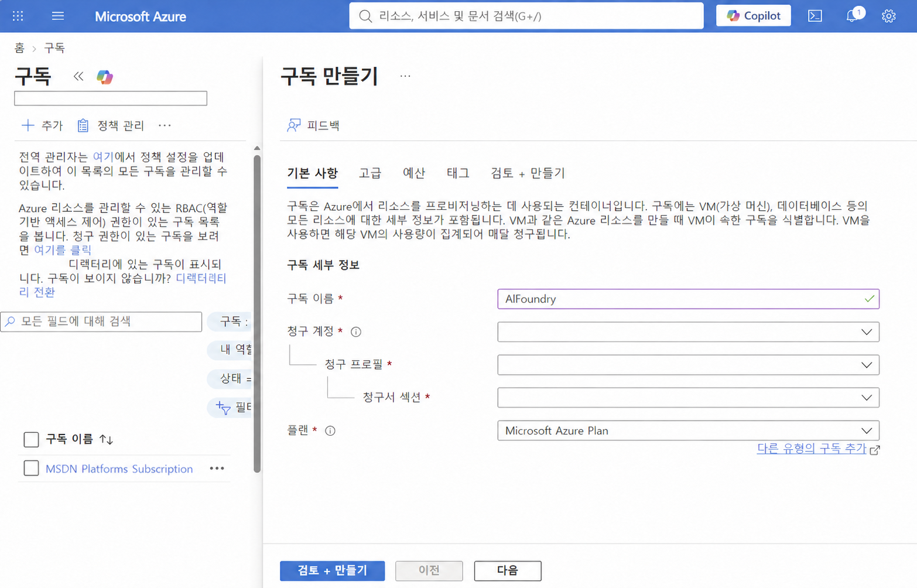Open the notifications bell
Screen dimensions: 917x588
tap(853, 16)
